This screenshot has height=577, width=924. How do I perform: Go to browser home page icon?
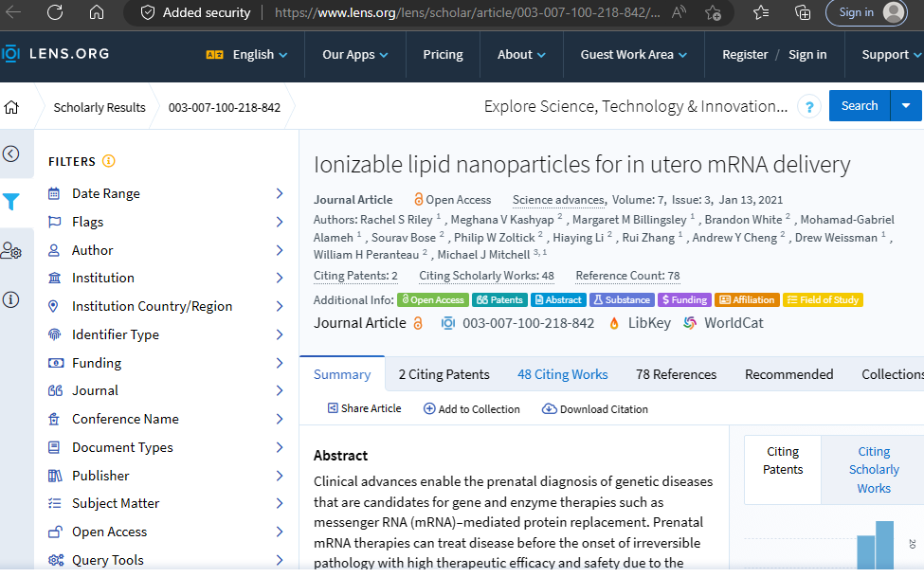(97, 12)
